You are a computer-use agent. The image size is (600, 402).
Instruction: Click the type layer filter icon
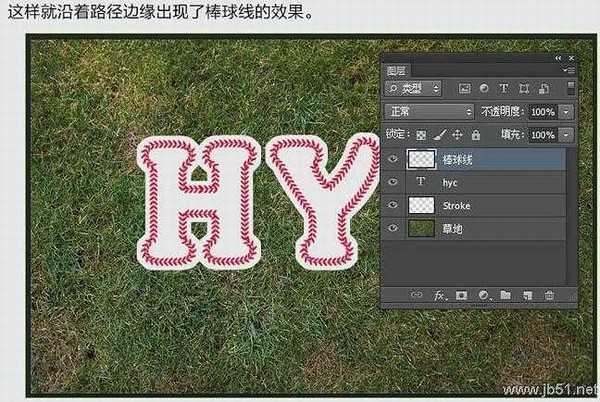coord(503,88)
